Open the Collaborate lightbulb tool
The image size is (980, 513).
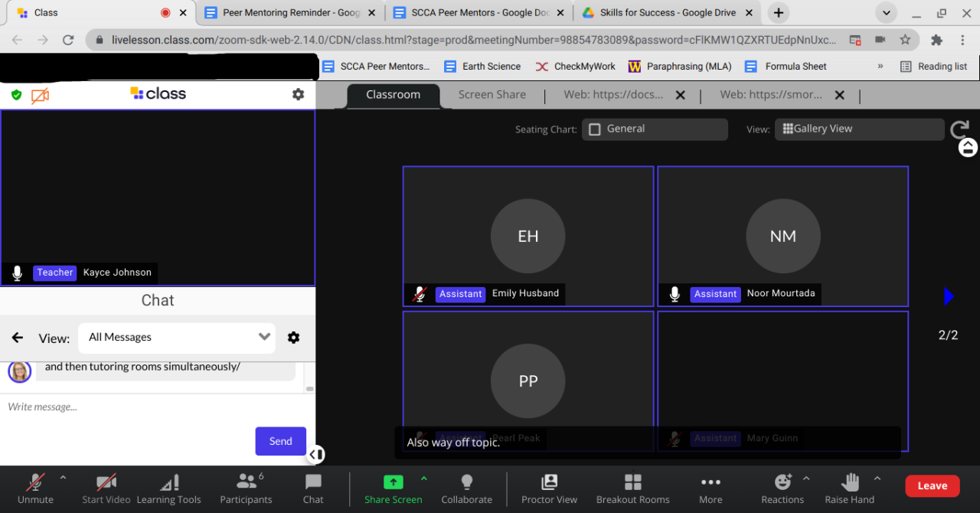466,488
